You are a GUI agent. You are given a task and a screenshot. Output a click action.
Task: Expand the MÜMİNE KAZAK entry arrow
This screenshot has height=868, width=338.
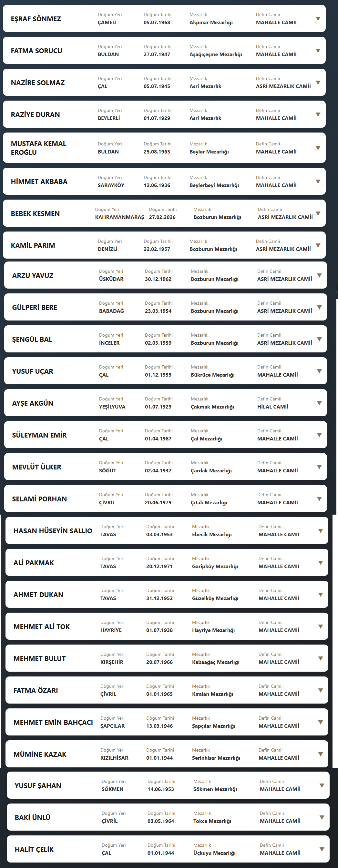pos(321,755)
